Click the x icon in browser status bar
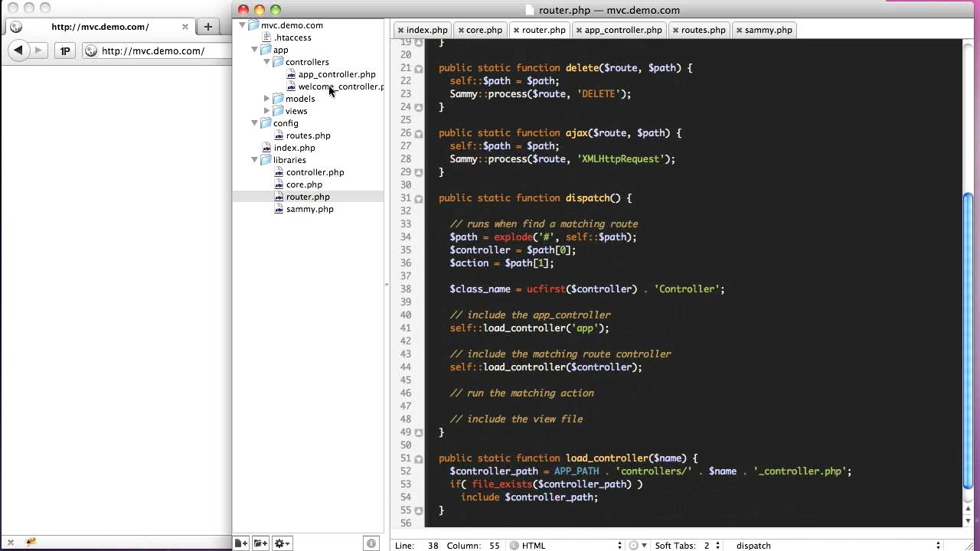 coord(10,543)
